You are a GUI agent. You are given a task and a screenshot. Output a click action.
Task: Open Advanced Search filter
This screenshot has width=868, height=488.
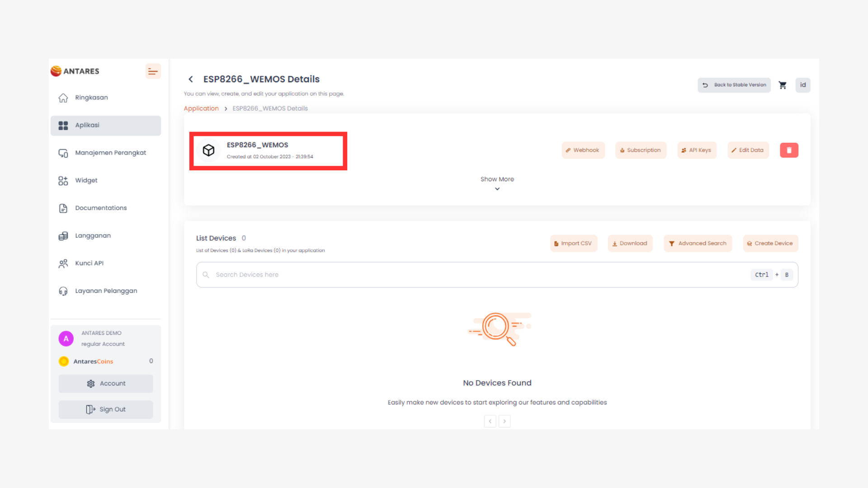698,244
